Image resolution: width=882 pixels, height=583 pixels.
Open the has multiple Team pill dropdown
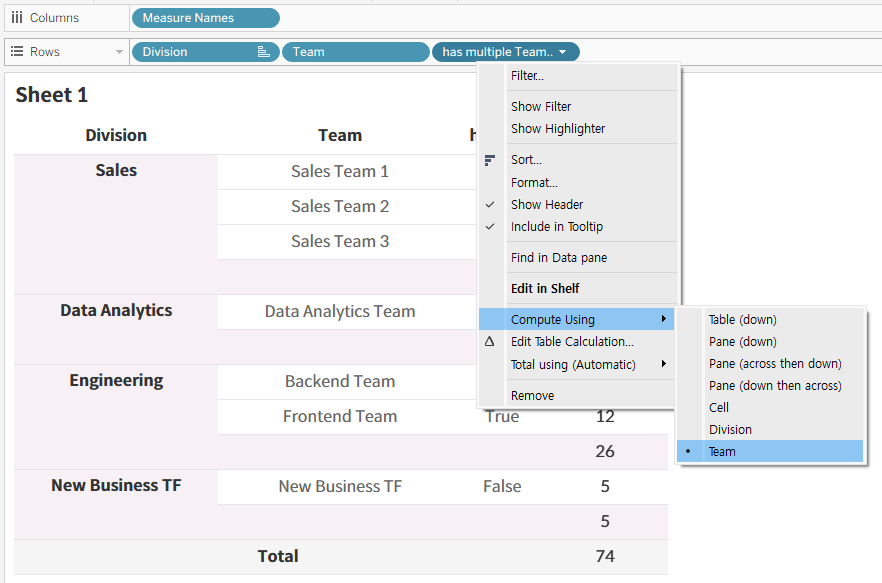(563, 52)
